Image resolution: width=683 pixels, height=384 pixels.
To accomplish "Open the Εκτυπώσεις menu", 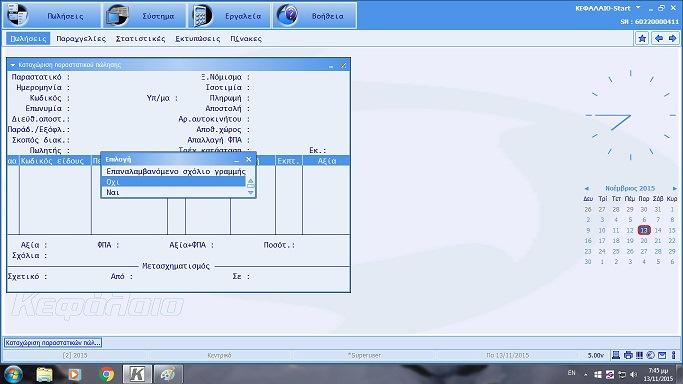I will [x=197, y=38].
